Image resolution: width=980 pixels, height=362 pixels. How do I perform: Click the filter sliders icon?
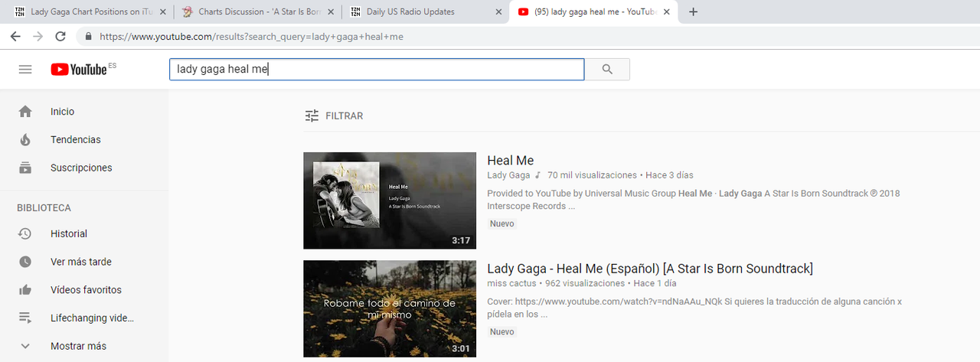[312, 116]
